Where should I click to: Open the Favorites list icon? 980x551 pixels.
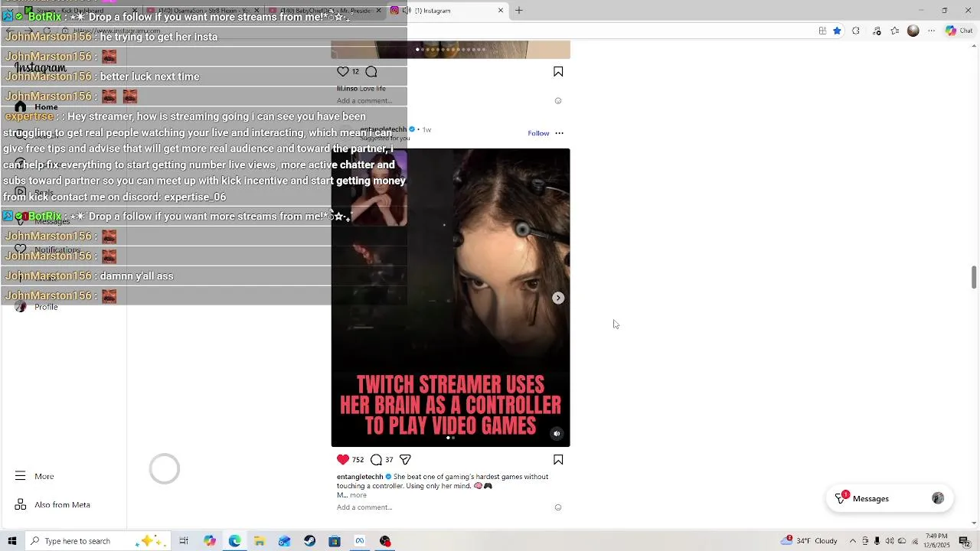[x=895, y=31]
